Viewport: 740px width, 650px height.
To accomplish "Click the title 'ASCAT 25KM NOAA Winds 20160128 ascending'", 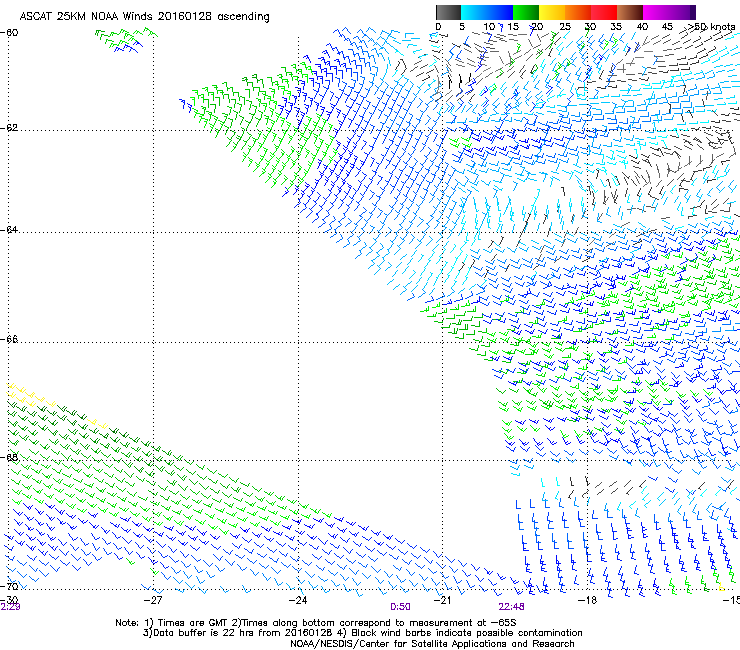I will point(144,17).
